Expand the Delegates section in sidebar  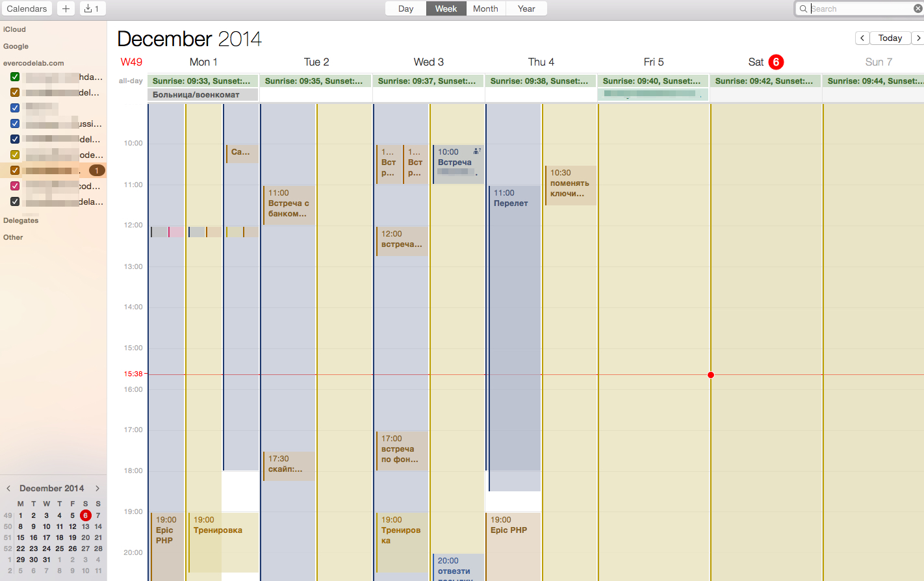[x=21, y=220]
